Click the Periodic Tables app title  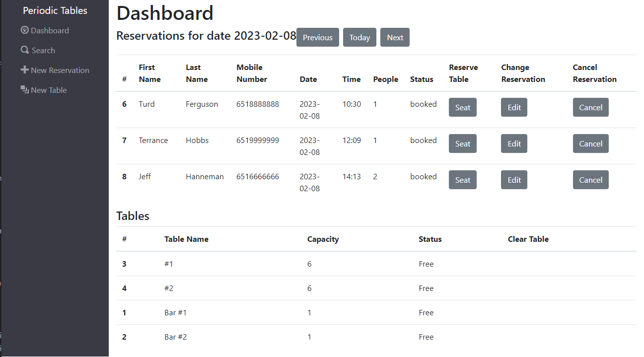(x=55, y=10)
